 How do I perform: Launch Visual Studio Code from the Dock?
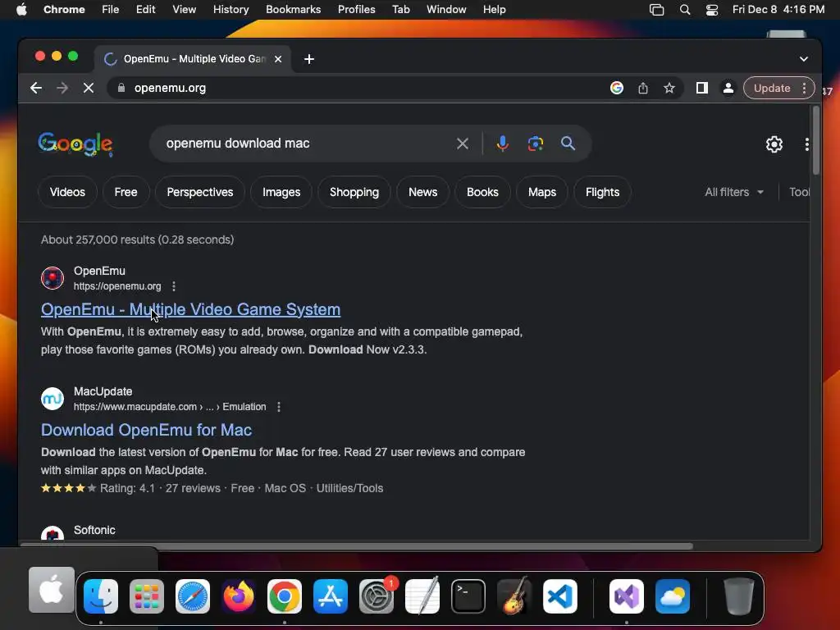tap(560, 596)
